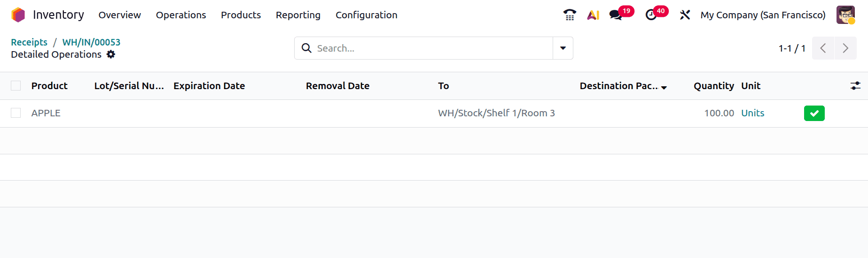Click the Odoo Inventory app logo icon
Image resolution: width=868 pixels, height=258 pixels.
point(18,15)
